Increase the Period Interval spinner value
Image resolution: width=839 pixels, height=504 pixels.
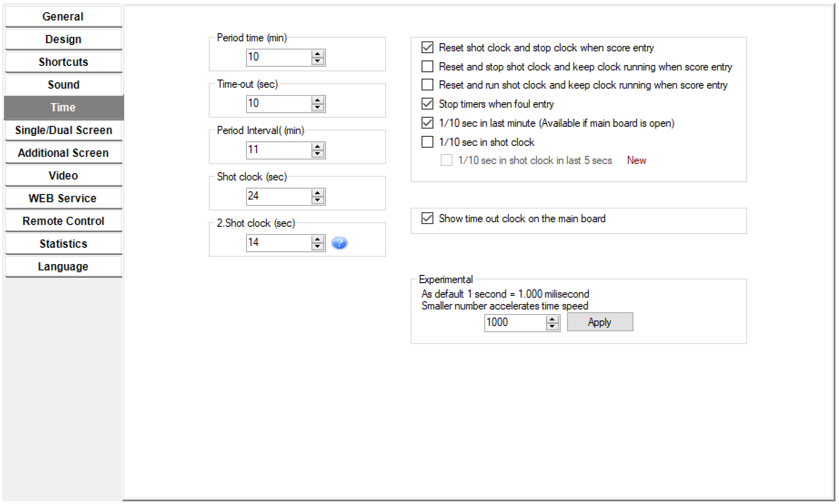318,146
